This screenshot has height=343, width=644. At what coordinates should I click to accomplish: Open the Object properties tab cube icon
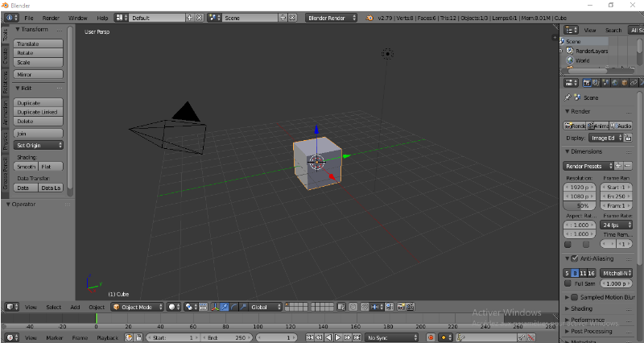pyautogui.click(x=625, y=82)
